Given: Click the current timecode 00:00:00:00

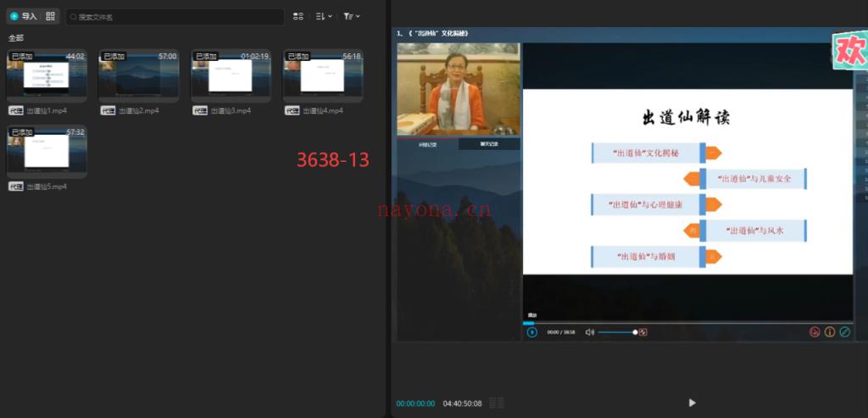Looking at the screenshot, I should coord(415,404).
